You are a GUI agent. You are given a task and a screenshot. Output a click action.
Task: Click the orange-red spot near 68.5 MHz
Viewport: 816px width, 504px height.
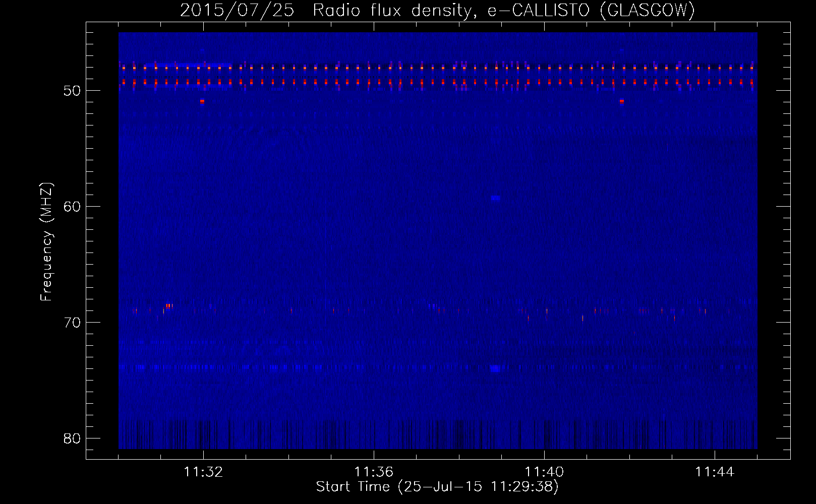[x=169, y=306]
